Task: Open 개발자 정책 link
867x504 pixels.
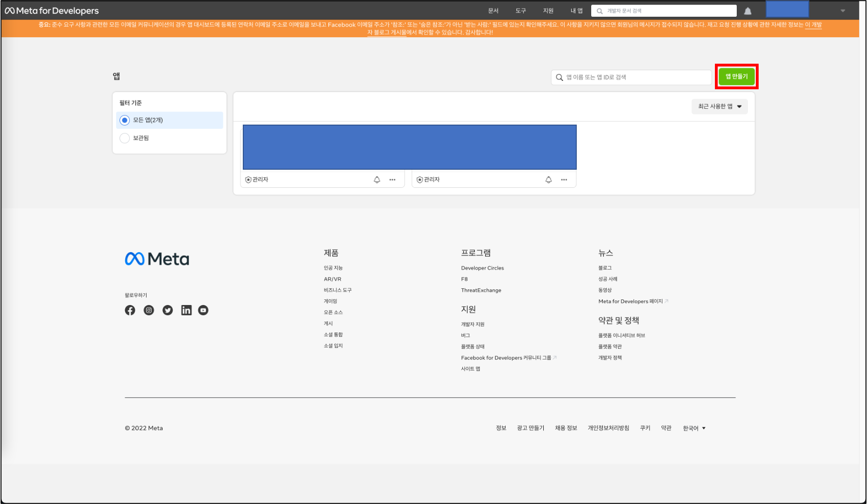Action: (x=610, y=358)
